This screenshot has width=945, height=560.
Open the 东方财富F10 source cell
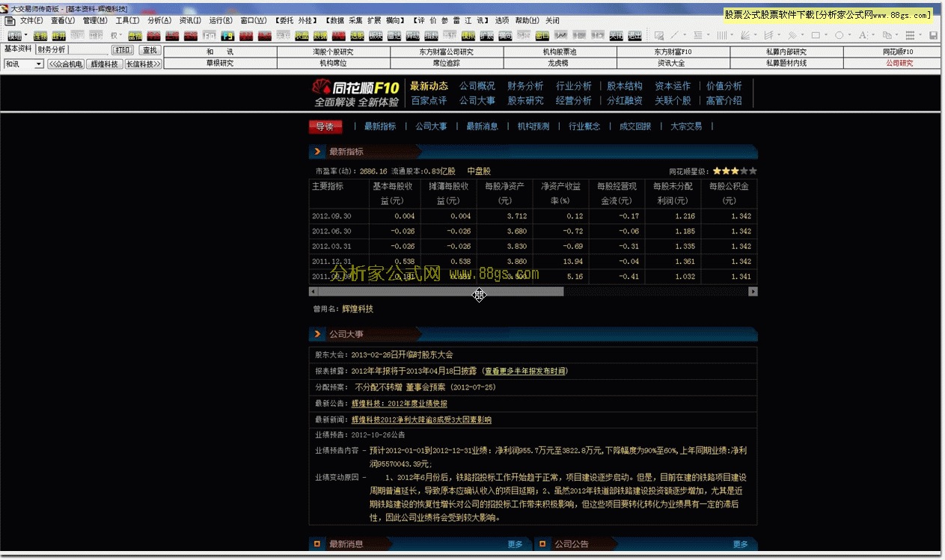pos(673,52)
